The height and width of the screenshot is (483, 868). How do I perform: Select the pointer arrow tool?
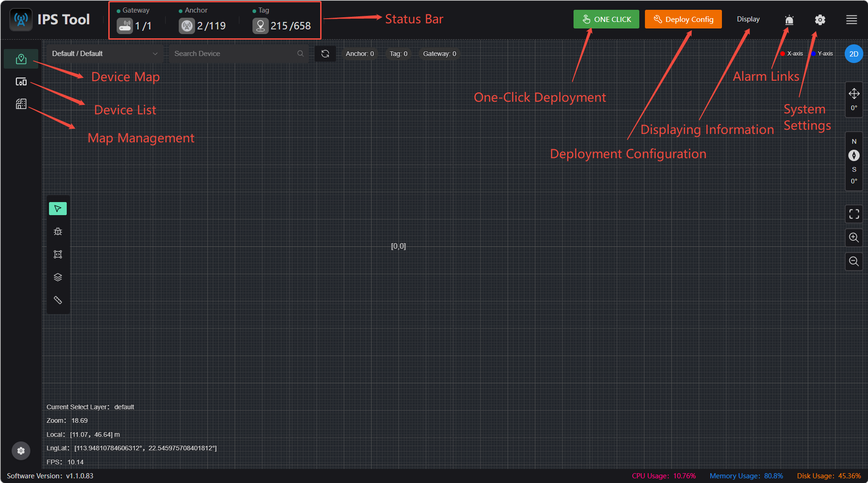[x=58, y=209]
